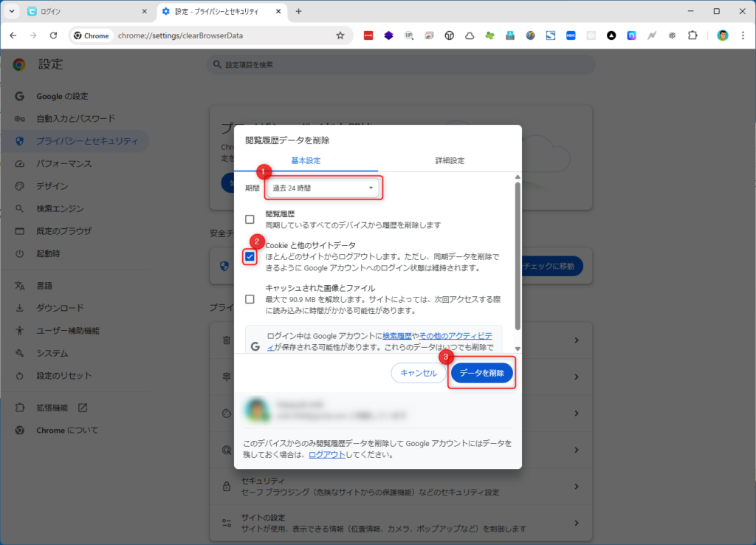Expand the セキュリティ settings row arrow
756x545 pixels.
[x=576, y=486]
